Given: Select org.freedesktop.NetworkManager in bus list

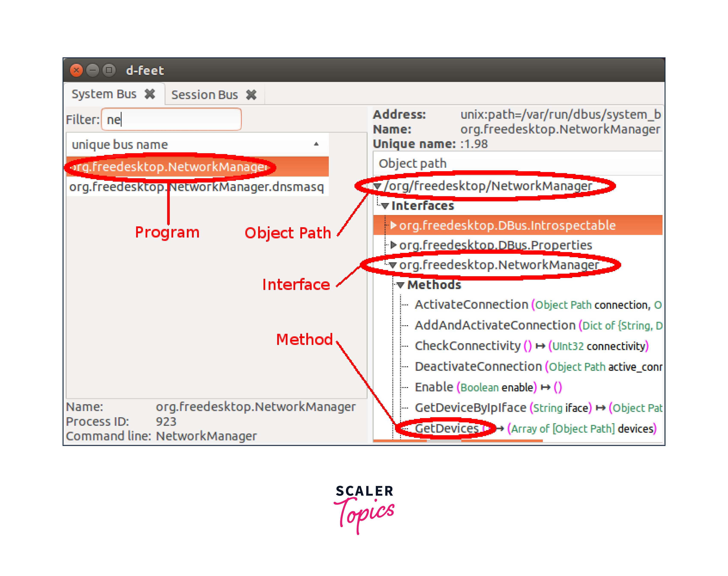Looking at the screenshot, I should tap(169, 167).
